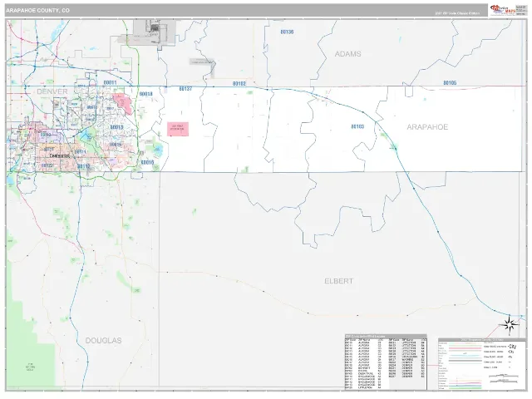Click the ARAPAHOE county label
The height and width of the screenshot is (399, 532).
point(427,127)
